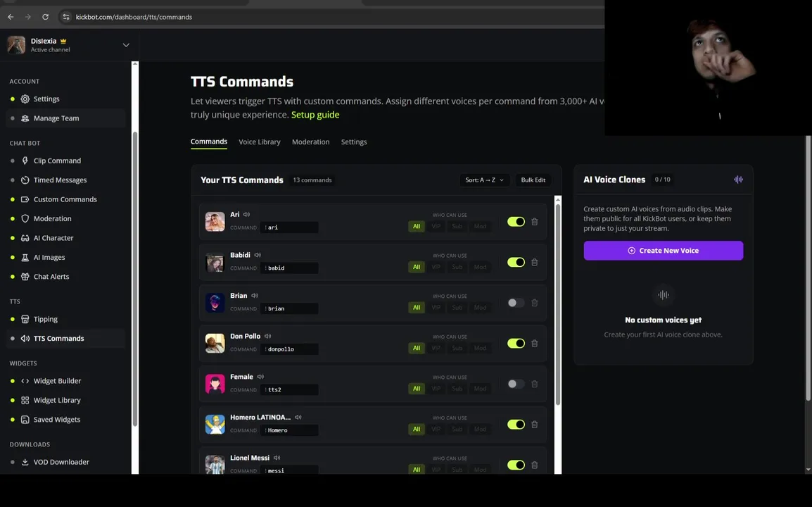
Task: Switch to the Moderation tab
Action: coord(311,142)
